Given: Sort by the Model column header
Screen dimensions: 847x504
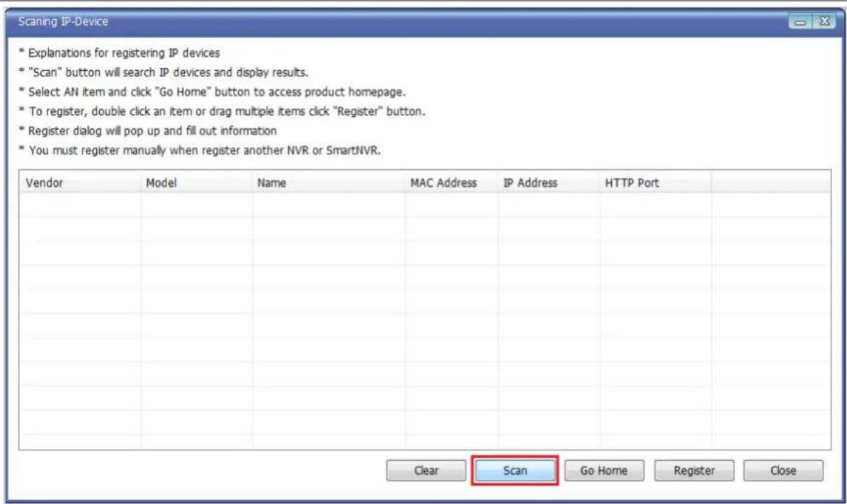Looking at the screenshot, I should coord(196,183).
